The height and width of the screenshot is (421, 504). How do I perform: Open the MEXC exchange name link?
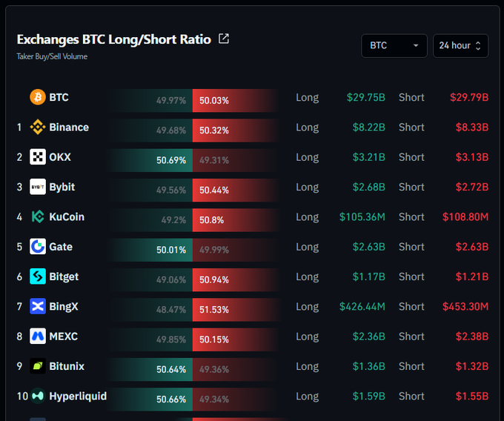point(63,337)
